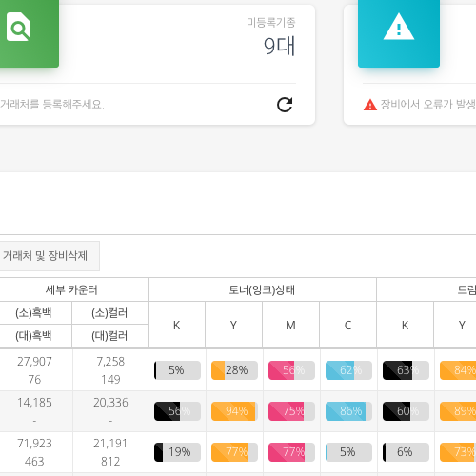Image resolution: width=476 pixels, height=476 pixels.
Task: Click the 63% black drum bar
Action: (x=406, y=370)
